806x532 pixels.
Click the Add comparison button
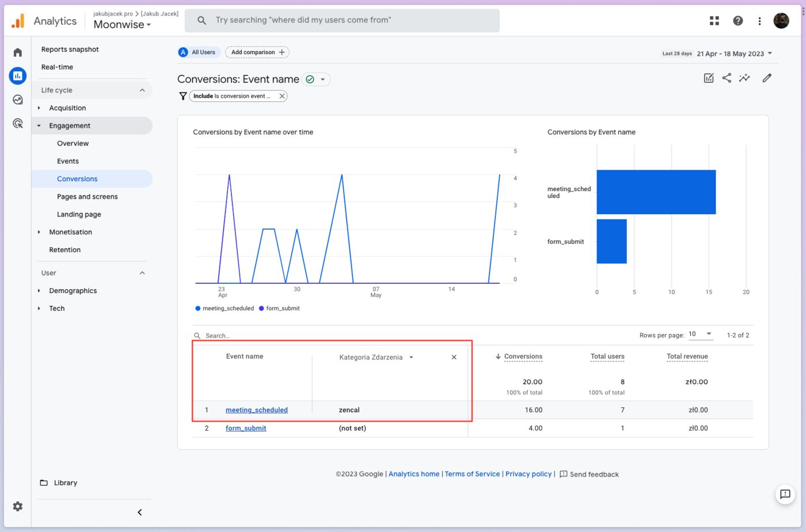[x=257, y=52]
